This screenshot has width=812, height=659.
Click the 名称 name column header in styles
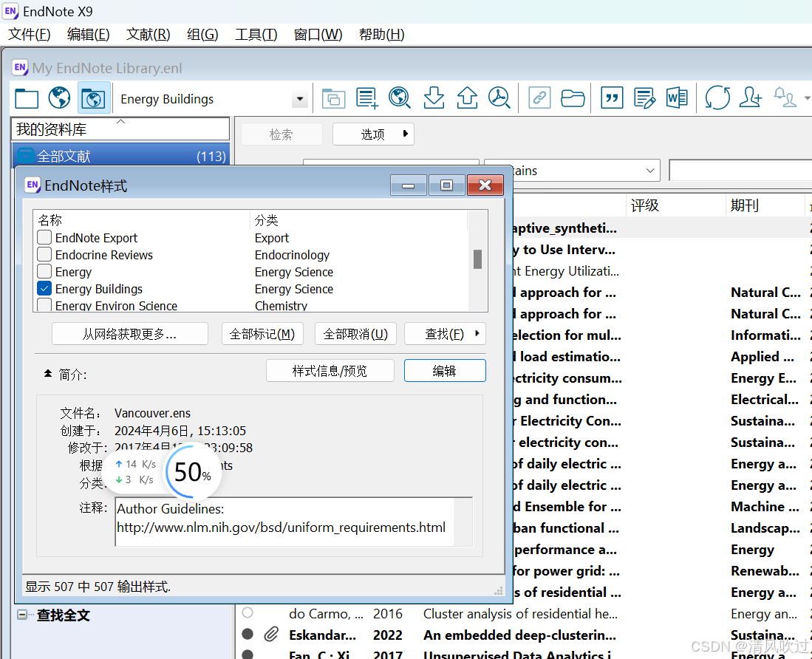(142, 220)
